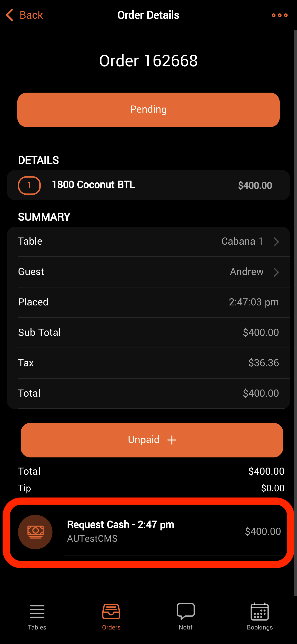Tap the Notif chat bubble icon
Viewport: 297px width, 644px height.
coord(186,612)
